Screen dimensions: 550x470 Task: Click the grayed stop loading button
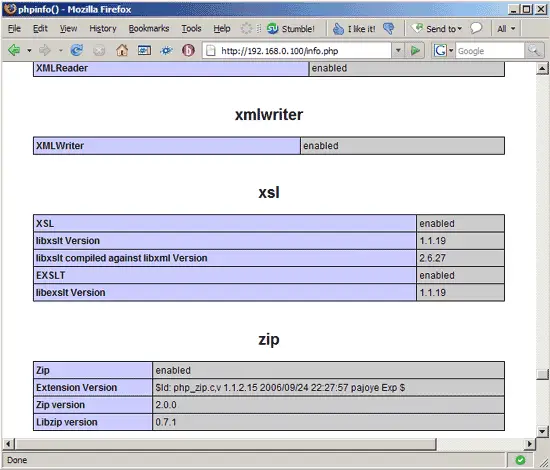[x=99, y=51]
